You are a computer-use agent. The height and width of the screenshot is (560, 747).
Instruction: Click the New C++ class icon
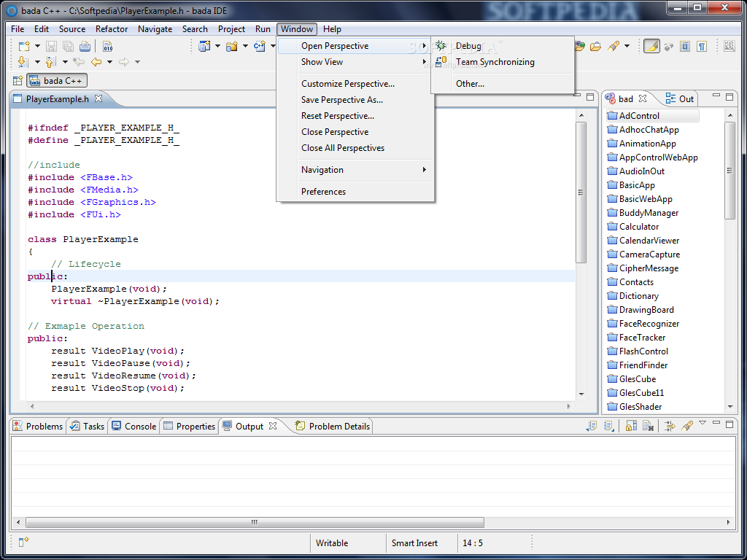point(259,46)
